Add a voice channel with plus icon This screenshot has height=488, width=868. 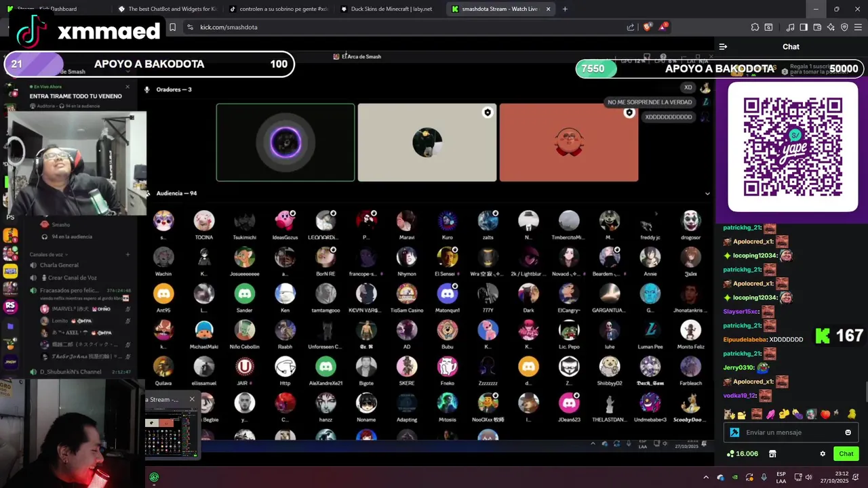click(127, 254)
